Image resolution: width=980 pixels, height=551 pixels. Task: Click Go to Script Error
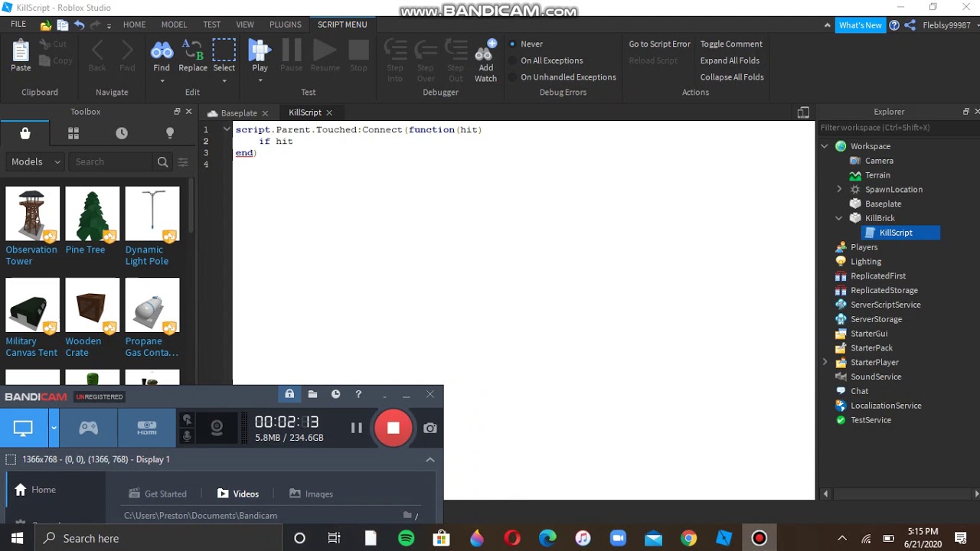(659, 44)
